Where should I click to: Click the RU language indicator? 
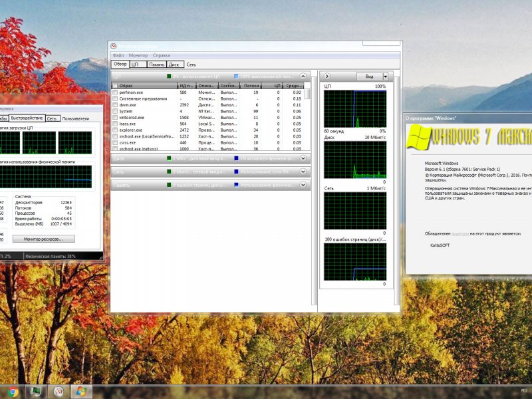pos(524,391)
